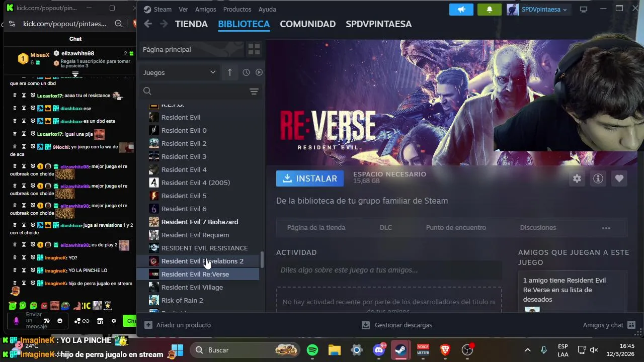Open the DLC link
This screenshot has height=362, width=644.
[385, 228]
